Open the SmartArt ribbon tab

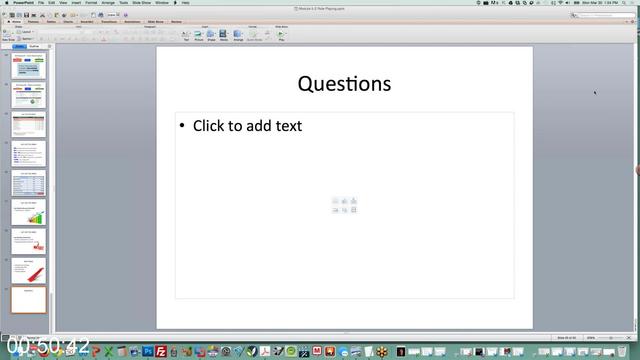[x=87, y=22]
